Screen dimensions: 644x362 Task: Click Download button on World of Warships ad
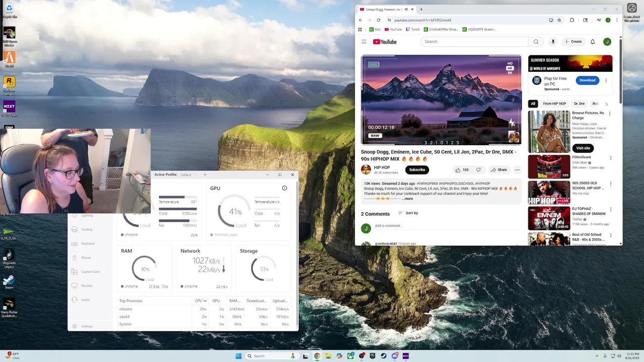click(x=587, y=80)
